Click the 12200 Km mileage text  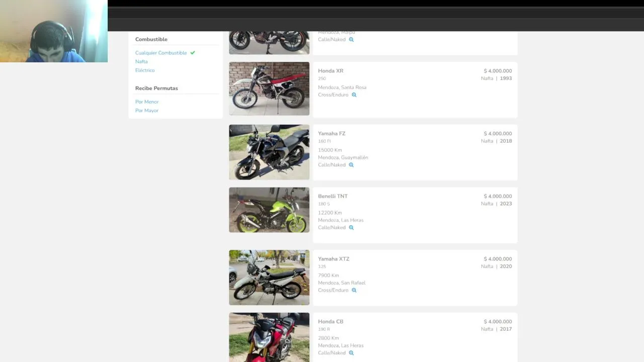pyautogui.click(x=330, y=213)
